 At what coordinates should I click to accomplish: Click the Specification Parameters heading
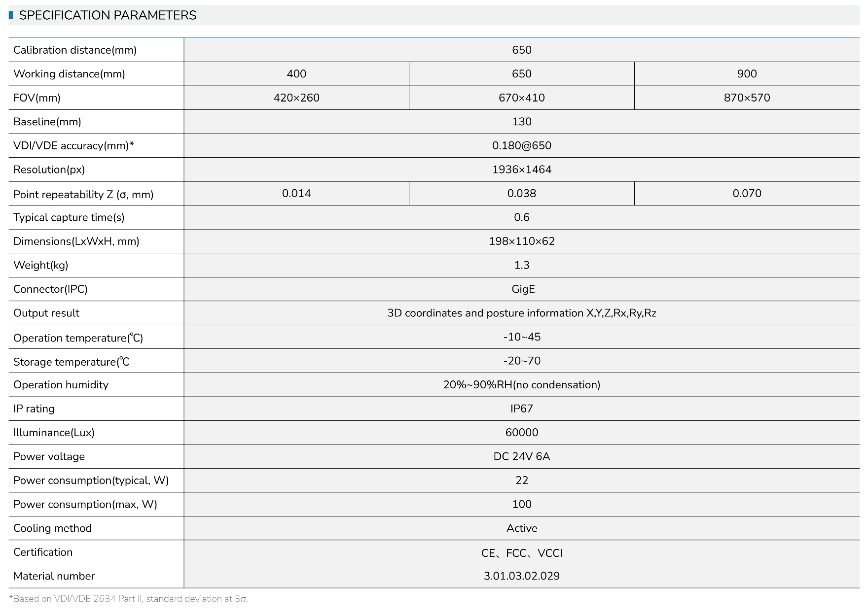[x=108, y=15]
